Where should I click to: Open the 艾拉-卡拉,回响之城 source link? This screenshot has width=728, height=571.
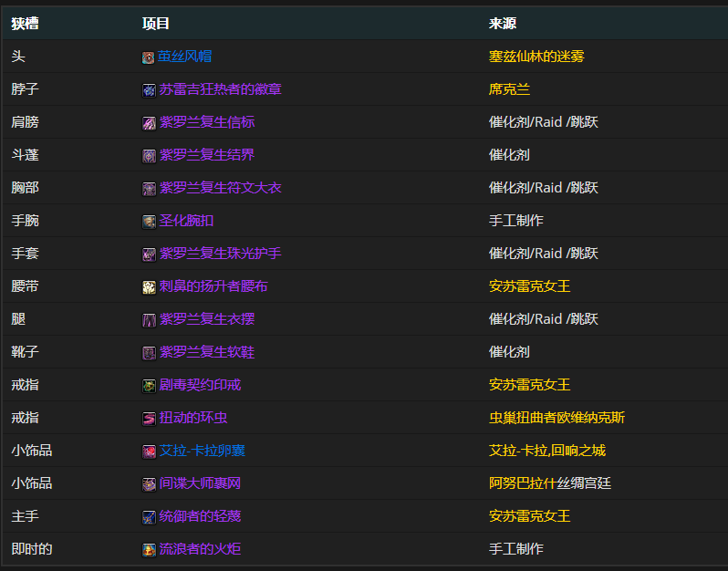(547, 451)
